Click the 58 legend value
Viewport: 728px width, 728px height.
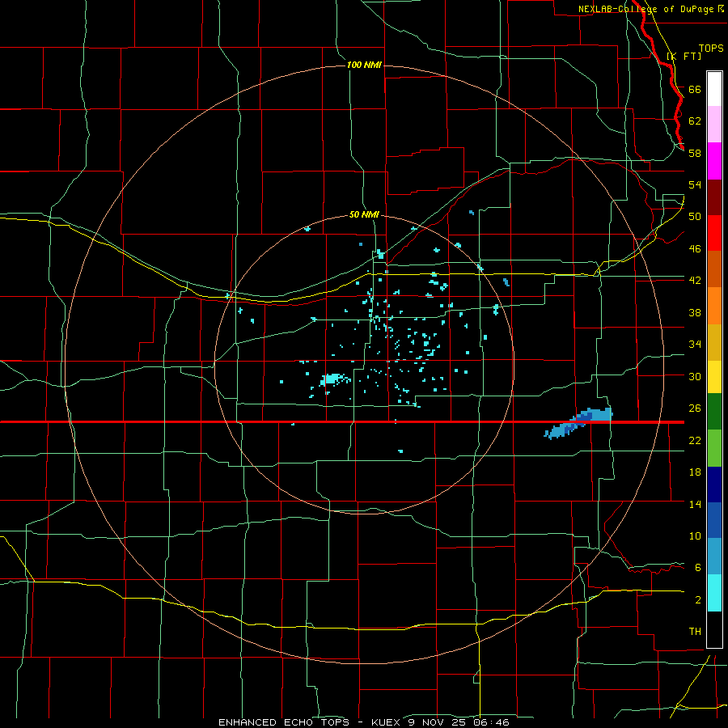[x=695, y=153]
